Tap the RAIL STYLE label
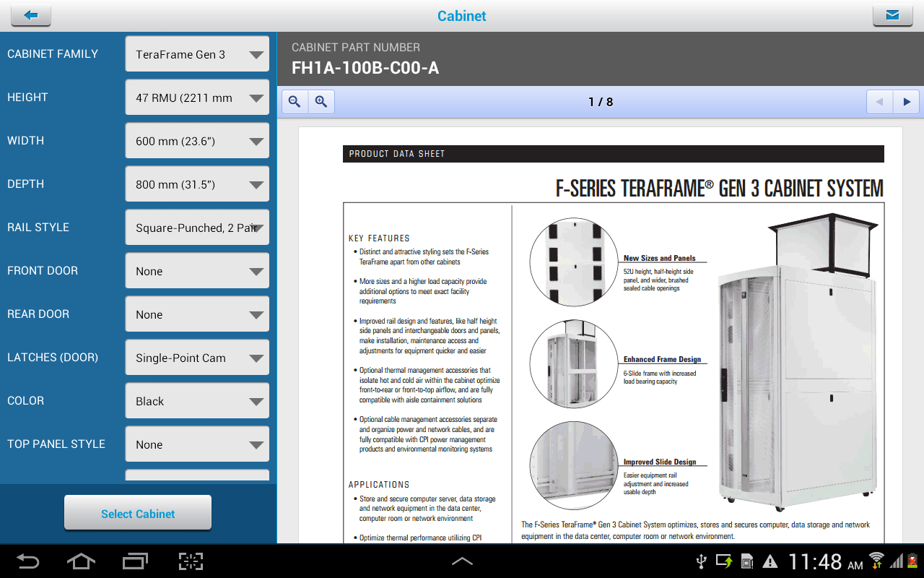 point(38,227)
